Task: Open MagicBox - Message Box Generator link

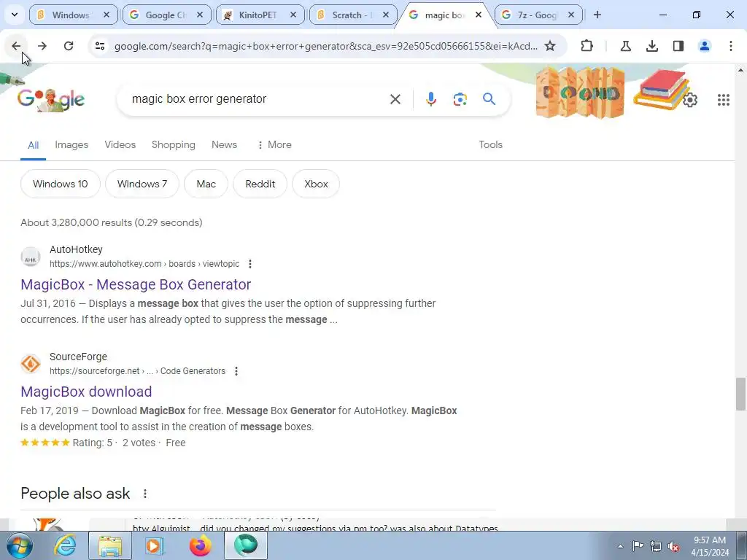Action: click(x=136, y=284)
